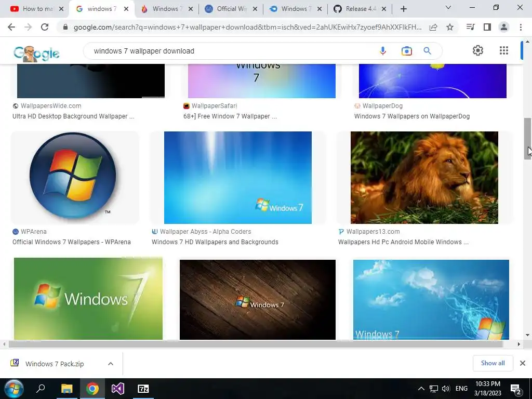Go back with the browser back arrow
532x399 pixels.
pyautogui.click(x=11, y=27)
